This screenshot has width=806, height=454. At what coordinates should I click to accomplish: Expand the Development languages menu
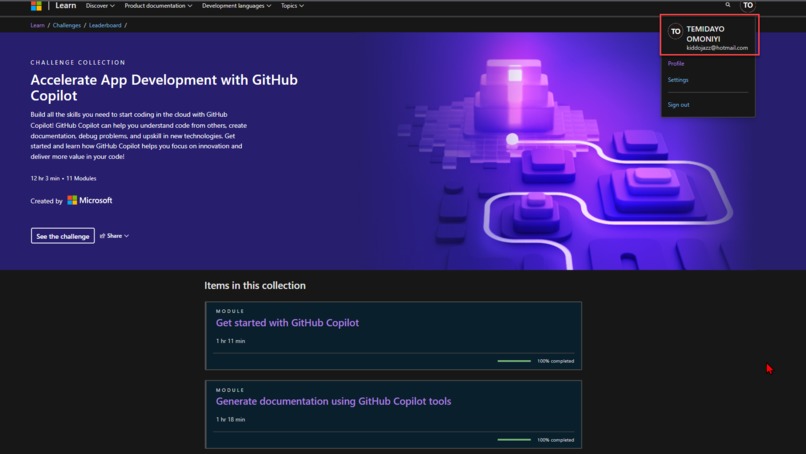tap(236, 6)
